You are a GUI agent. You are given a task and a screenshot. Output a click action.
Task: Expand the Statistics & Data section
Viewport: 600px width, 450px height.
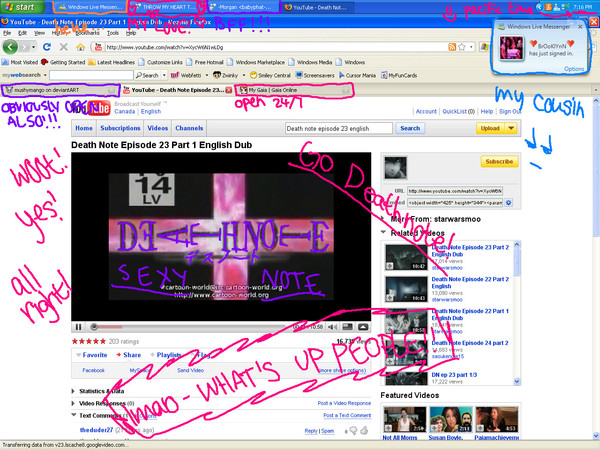(73, 391)
